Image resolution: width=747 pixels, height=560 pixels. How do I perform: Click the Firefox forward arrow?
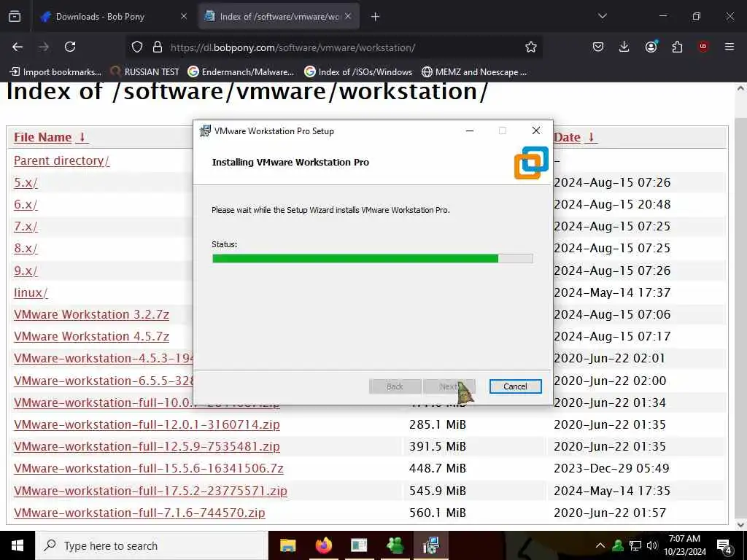coord(43,47)
